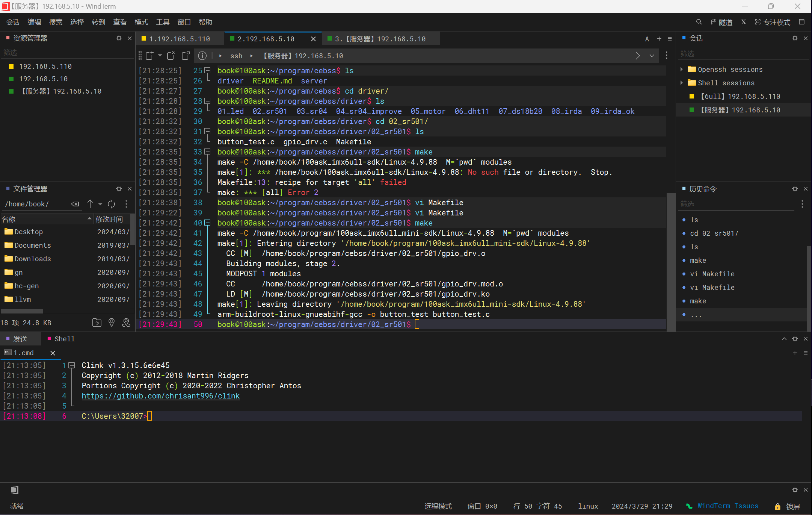Go up one directory in file manager
The width and height of the screenshot is (812, 515).
[x=90, y=204]
